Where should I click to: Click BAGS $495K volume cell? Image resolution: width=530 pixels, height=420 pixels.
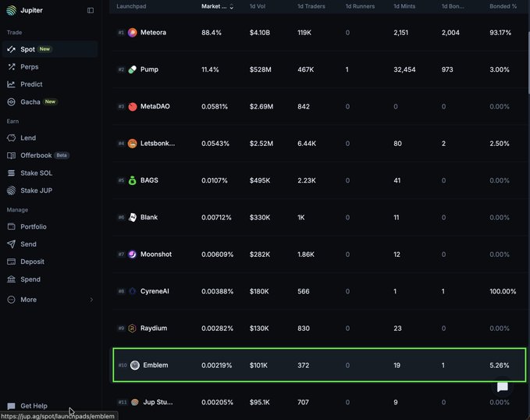[260, 180]
